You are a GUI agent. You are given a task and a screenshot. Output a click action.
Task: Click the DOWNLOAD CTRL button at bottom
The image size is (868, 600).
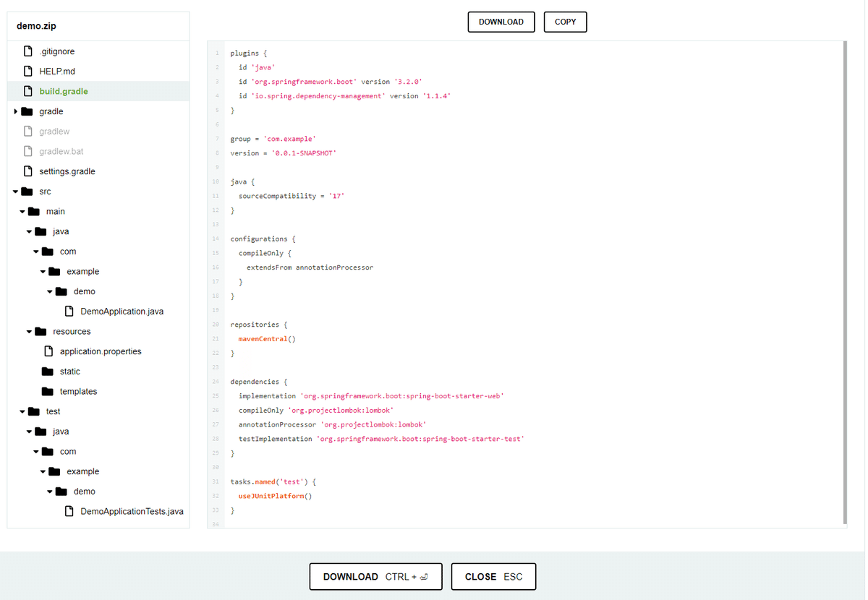pos(375,576)
